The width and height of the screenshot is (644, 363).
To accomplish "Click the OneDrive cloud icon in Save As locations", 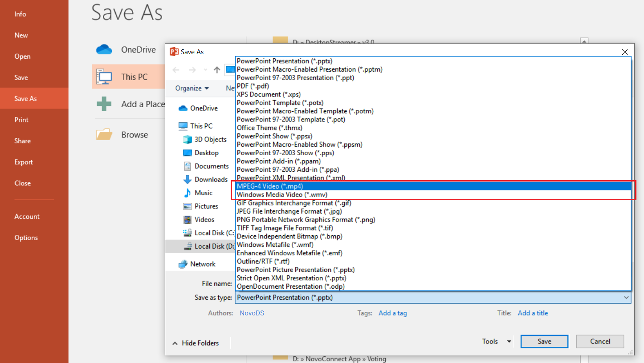I will [104, 50].
